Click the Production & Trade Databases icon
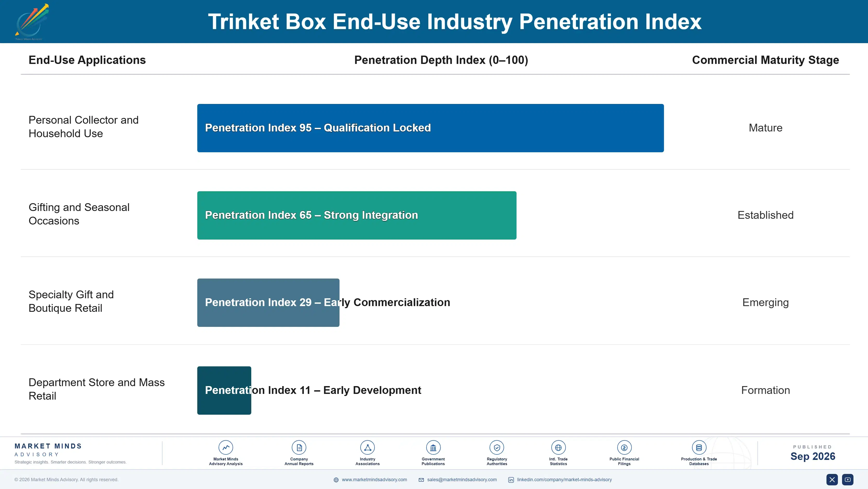This screenshot has height=489, width=868. [x=699, y=447]
